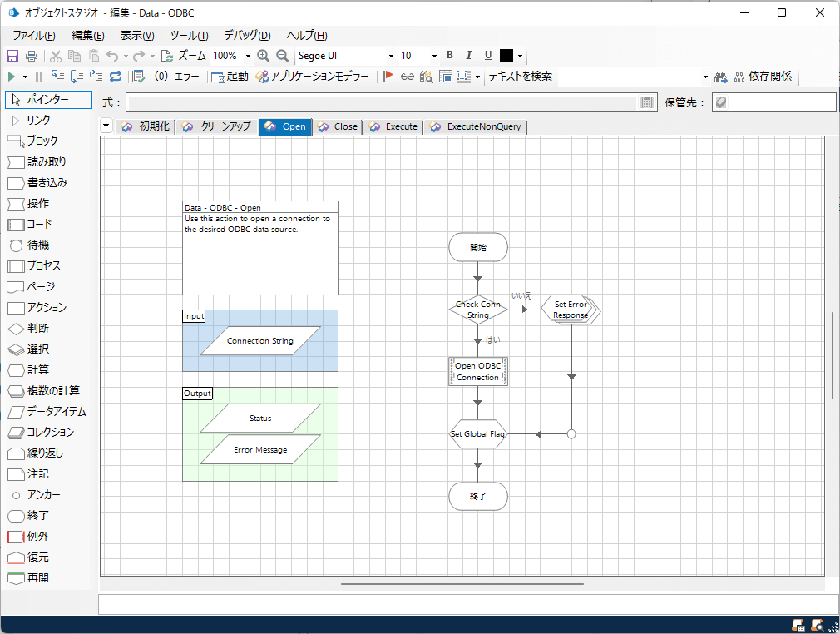
Task: Toggle Italic text formatting
Action: (469, 56)
